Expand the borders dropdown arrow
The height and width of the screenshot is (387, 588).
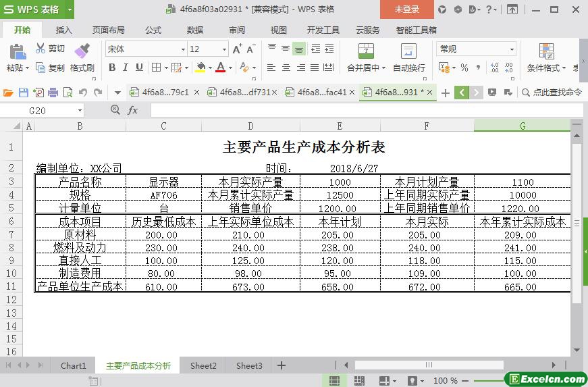tap(166, 68)
